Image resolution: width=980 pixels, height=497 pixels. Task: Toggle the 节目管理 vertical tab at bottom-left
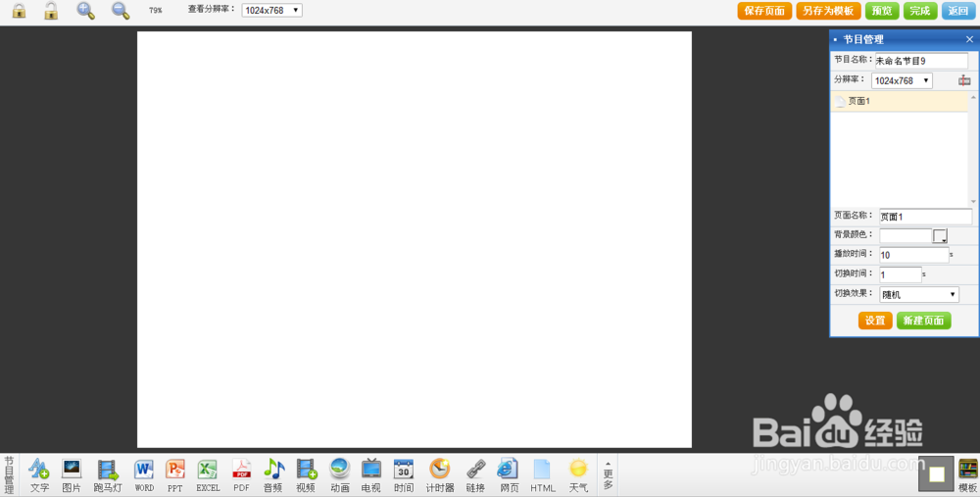9,475
